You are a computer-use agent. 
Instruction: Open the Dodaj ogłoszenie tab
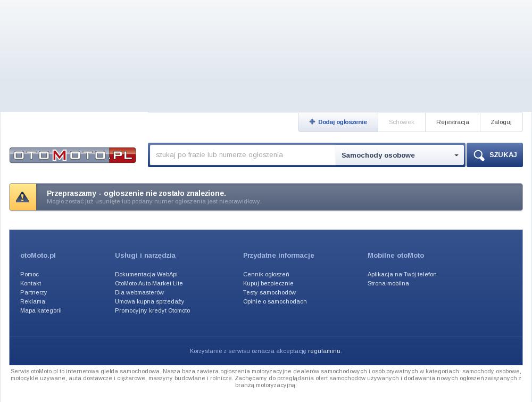338,122
